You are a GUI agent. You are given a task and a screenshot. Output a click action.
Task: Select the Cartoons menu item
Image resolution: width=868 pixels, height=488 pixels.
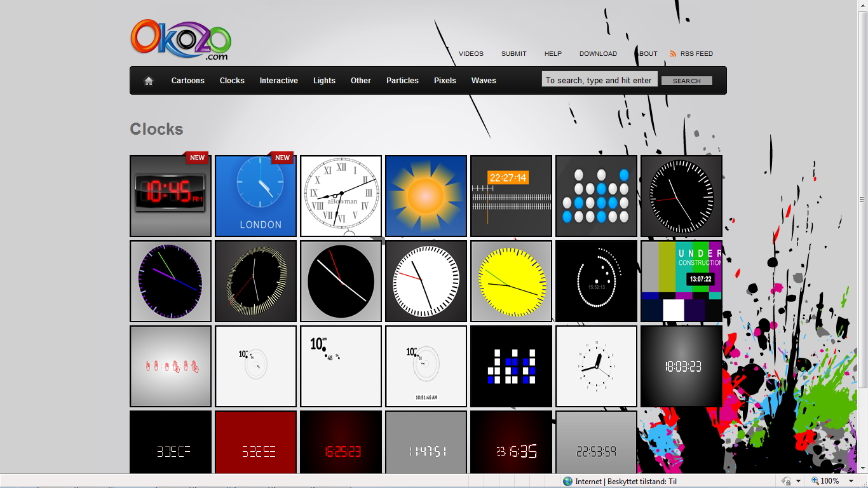click(187, 81)
